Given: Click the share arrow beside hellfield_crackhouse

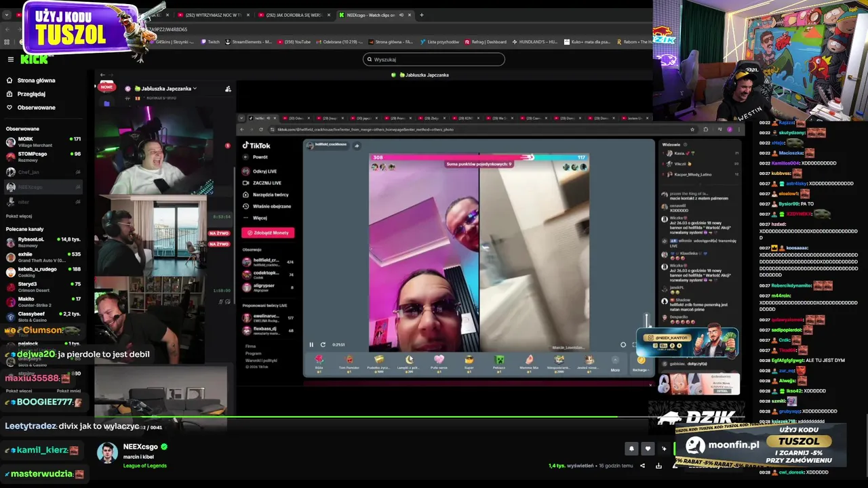Looking at the screenshot, I should [357, 145].
